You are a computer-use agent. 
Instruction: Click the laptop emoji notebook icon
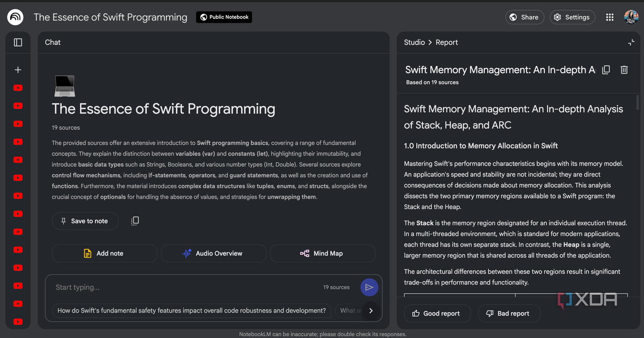(x=65, y=86)
